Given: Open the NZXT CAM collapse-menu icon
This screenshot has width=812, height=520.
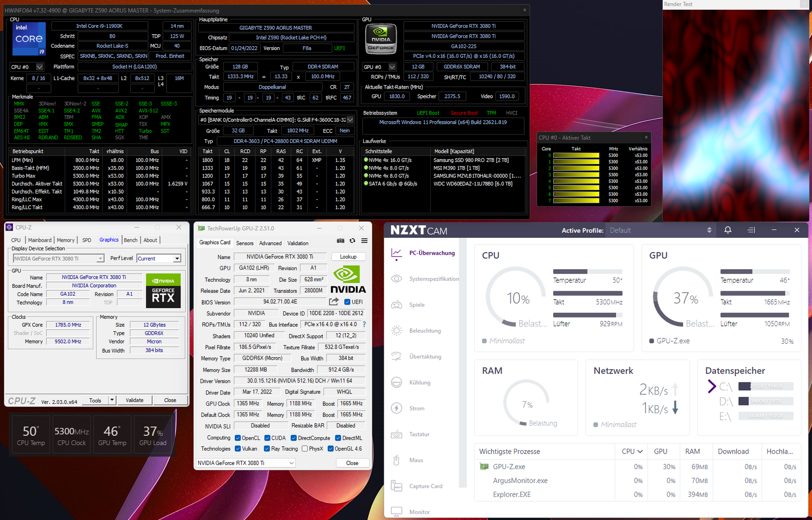Looking at the screenshot, I should [x=751, y=230].
